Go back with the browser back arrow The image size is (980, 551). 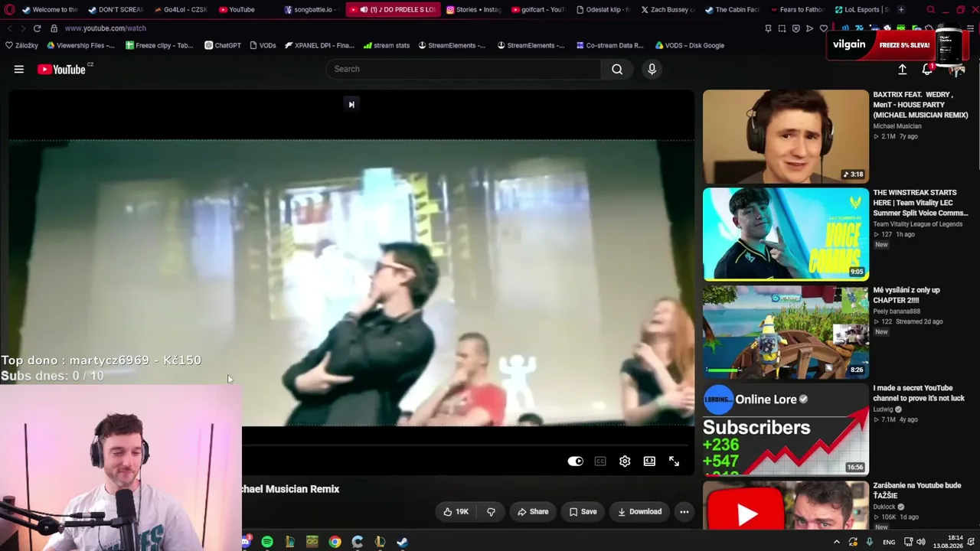pos(9,28)
